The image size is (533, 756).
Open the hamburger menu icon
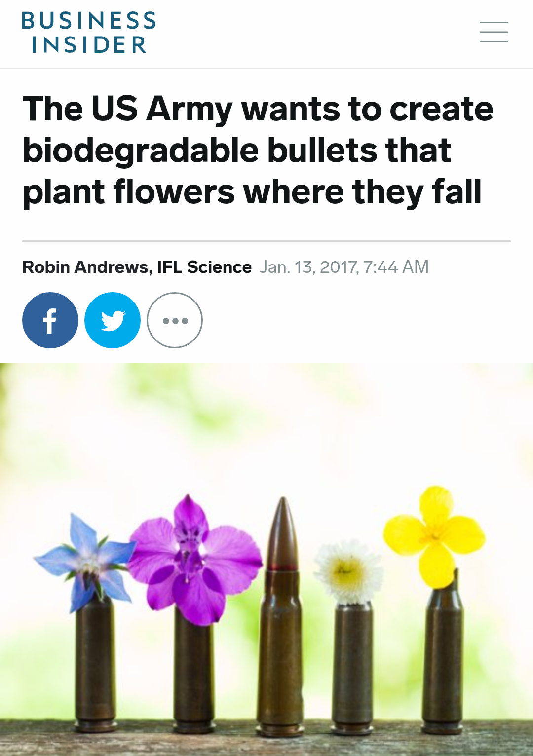tap(494, 32)
